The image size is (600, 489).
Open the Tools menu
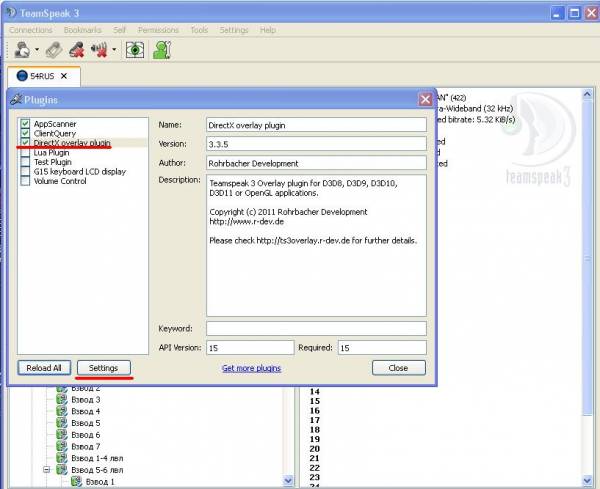199,30
